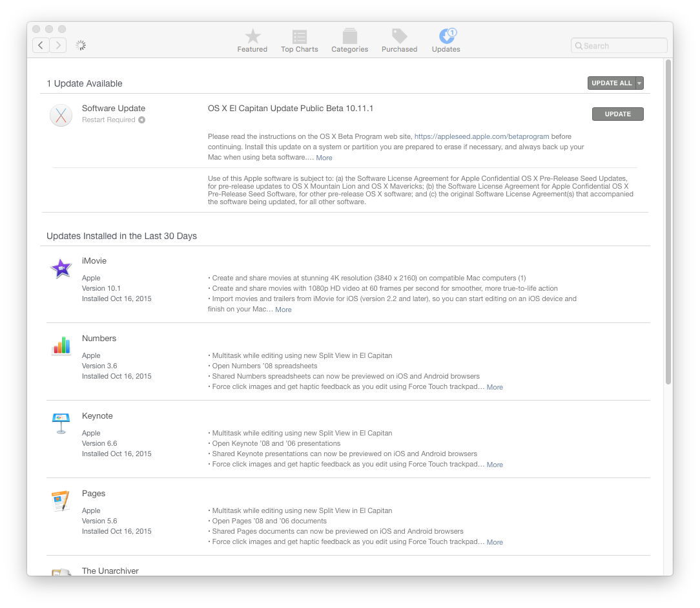Click the forward navigation arrow
The width and height of the screenshot is (700, 608).
[x=58, y=45]
